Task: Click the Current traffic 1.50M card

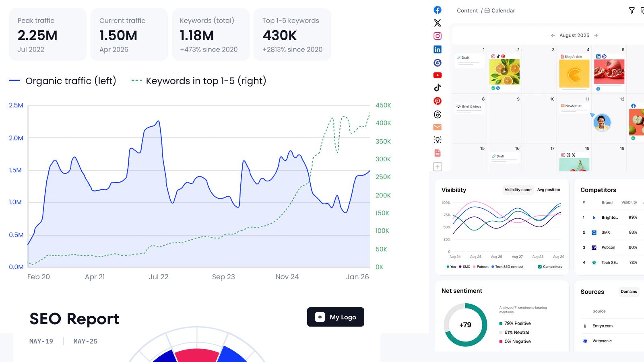Action: pyautogui.click(x=129, y=35)
